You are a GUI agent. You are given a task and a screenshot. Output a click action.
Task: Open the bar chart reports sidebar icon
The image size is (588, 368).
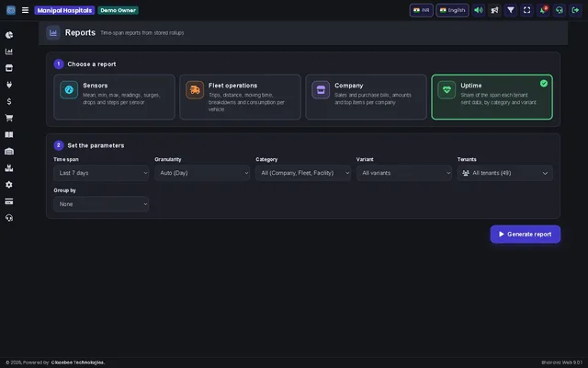(9, 52)
